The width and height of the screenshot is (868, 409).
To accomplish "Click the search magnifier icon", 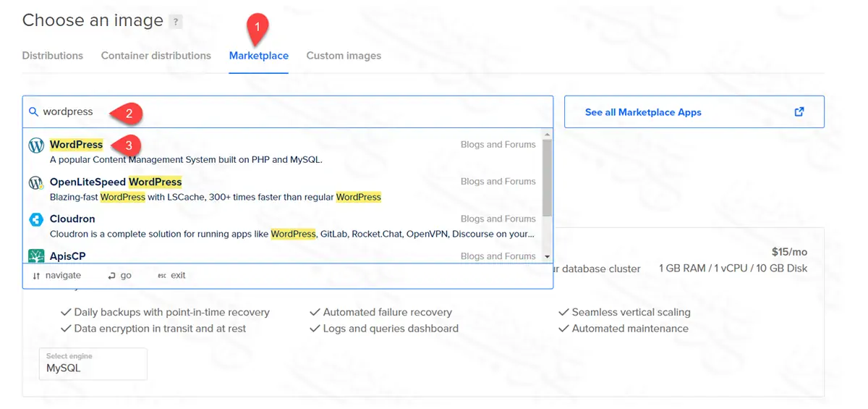I will (33, 112).
